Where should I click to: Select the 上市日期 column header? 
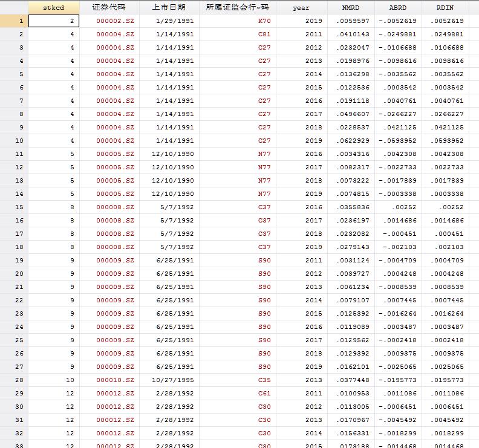click(169, 8)
